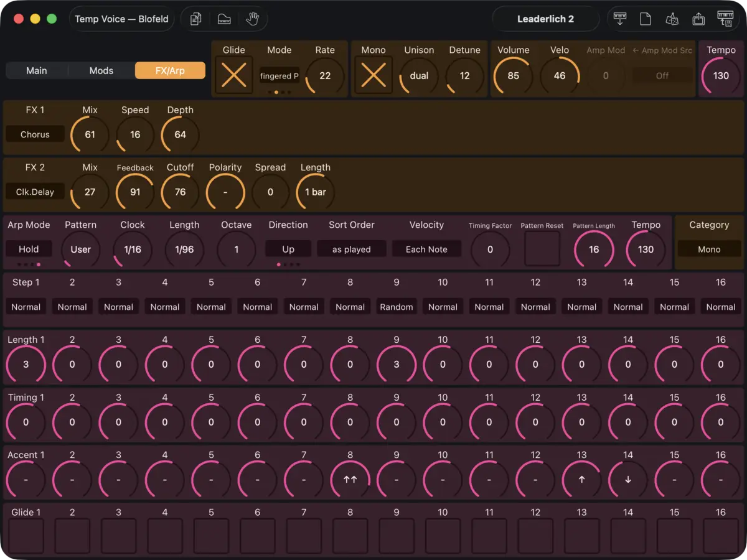Screen dimensions: 747x560
Task: Select the FX/Arp tab
Action: click(170, 70)
